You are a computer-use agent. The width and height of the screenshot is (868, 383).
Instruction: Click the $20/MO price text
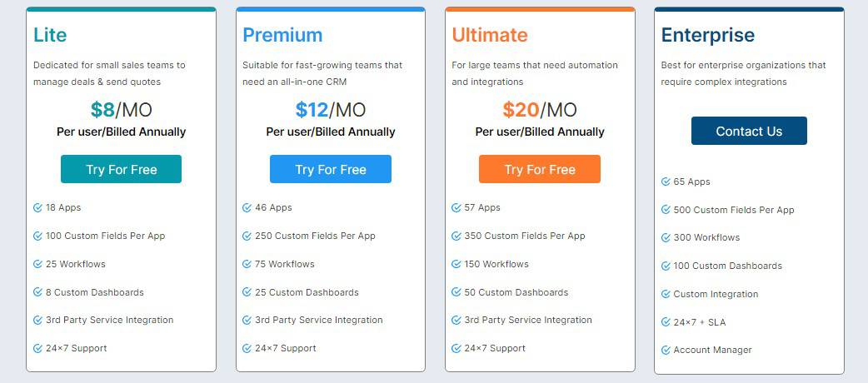point(540,110)
